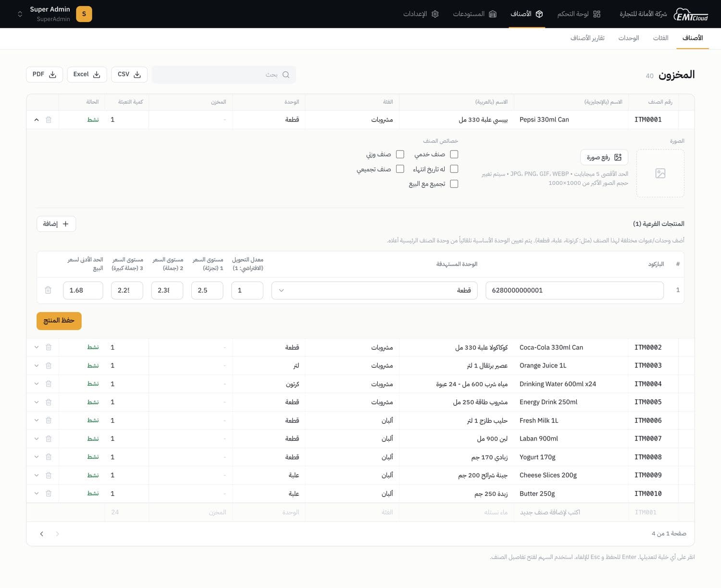Select the Items (الأصناف) sub tab
Screen dimensions: 721x588
click(x=693, y=38)
